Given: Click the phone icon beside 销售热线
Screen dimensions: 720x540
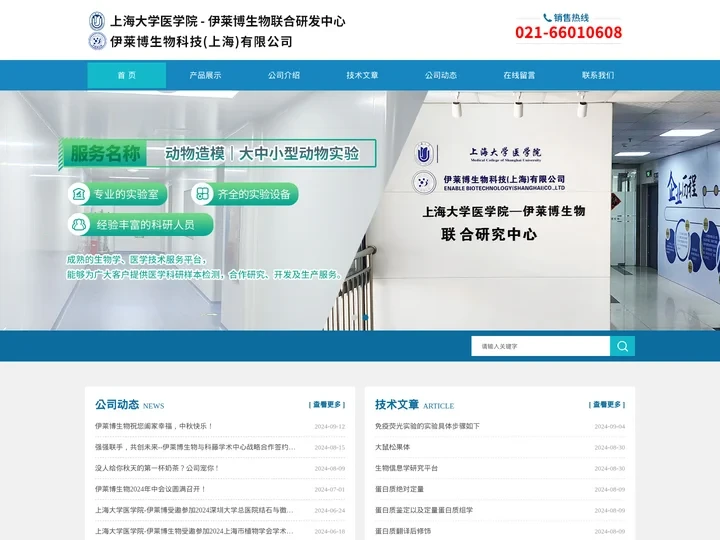Looking at the screenshot, I should [547, 18].
